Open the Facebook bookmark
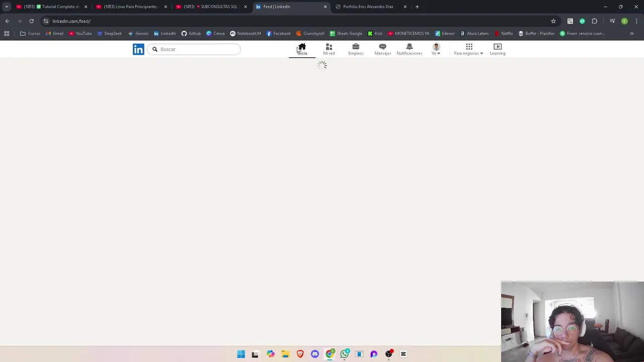 coord(279,34)
